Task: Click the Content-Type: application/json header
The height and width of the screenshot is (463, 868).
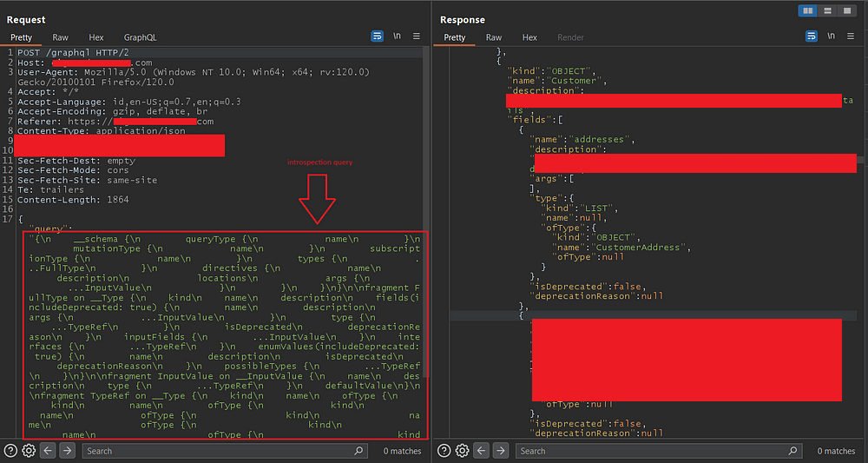Action: point(102,130)
